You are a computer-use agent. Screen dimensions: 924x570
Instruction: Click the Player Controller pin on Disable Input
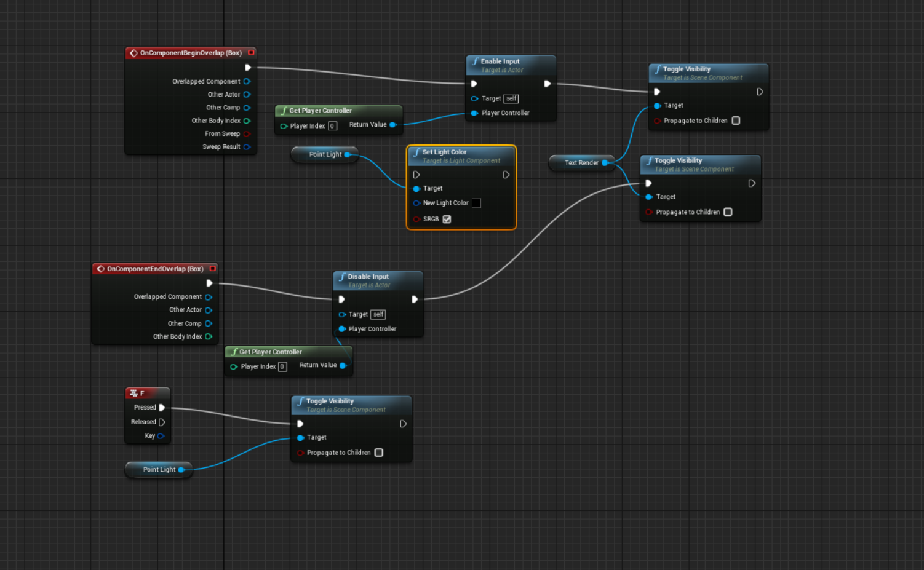[342, 329]
